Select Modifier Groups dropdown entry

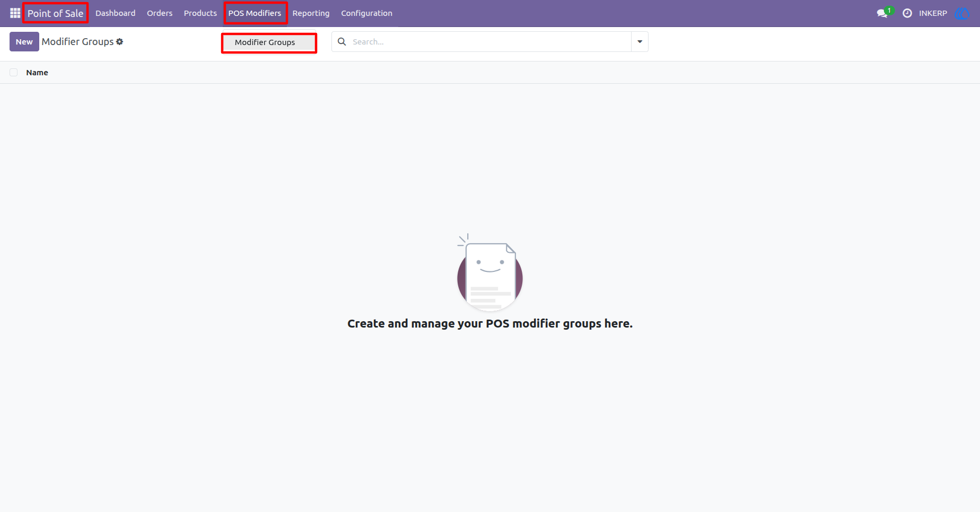click(268, 42)
